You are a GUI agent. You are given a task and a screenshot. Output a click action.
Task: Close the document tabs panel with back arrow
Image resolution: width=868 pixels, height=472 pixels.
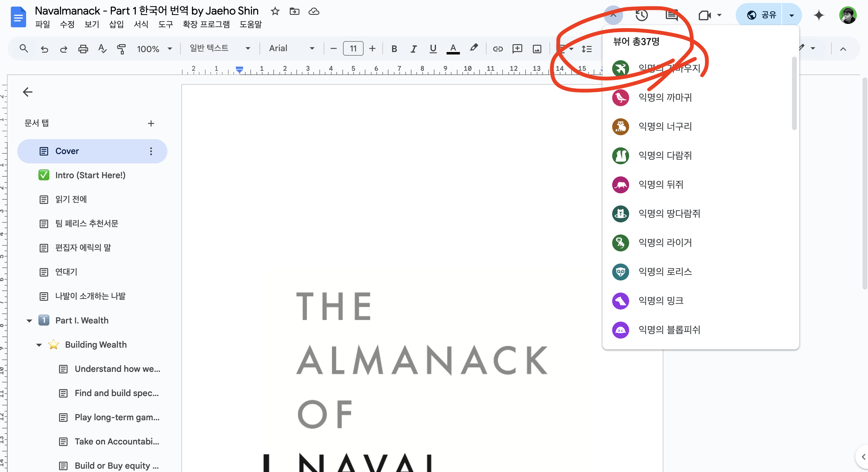28,92
